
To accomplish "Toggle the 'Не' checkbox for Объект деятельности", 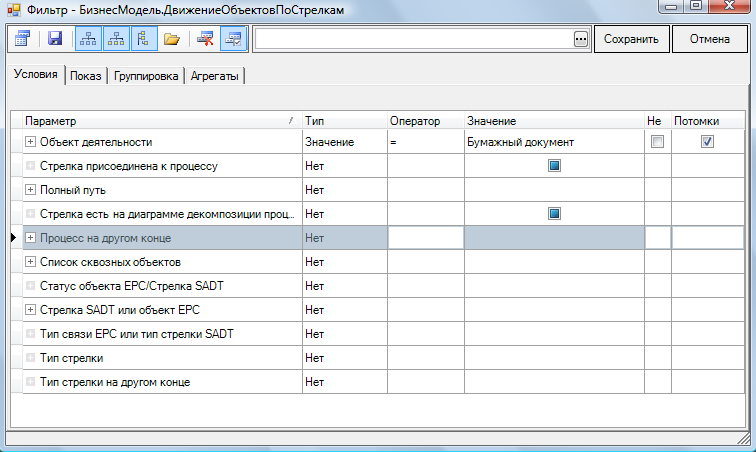I will 657,143.
